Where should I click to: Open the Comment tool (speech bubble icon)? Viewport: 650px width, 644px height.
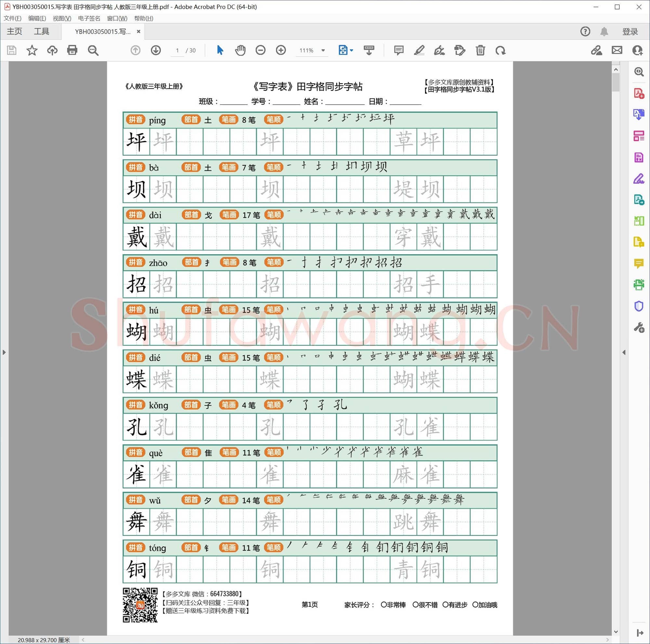398,50
